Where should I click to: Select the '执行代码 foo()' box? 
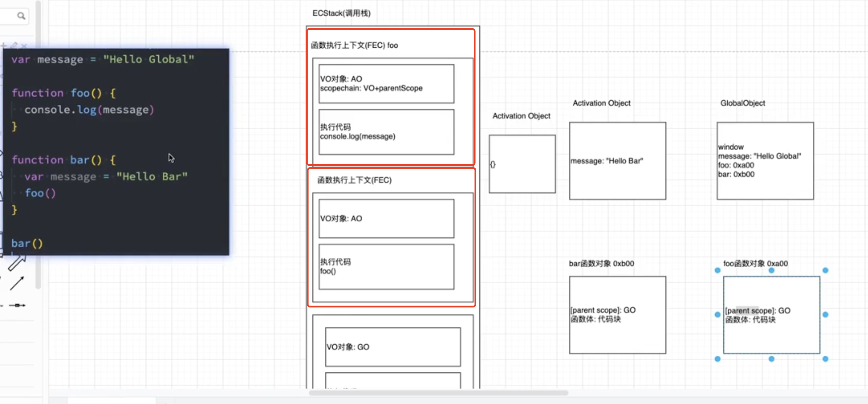[x=386, y=266]
